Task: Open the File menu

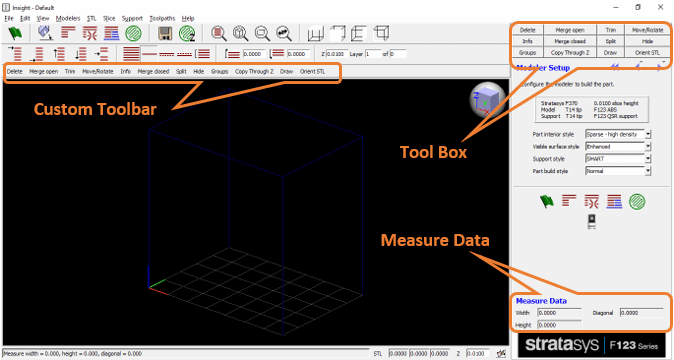Action: tap(9, 18)
